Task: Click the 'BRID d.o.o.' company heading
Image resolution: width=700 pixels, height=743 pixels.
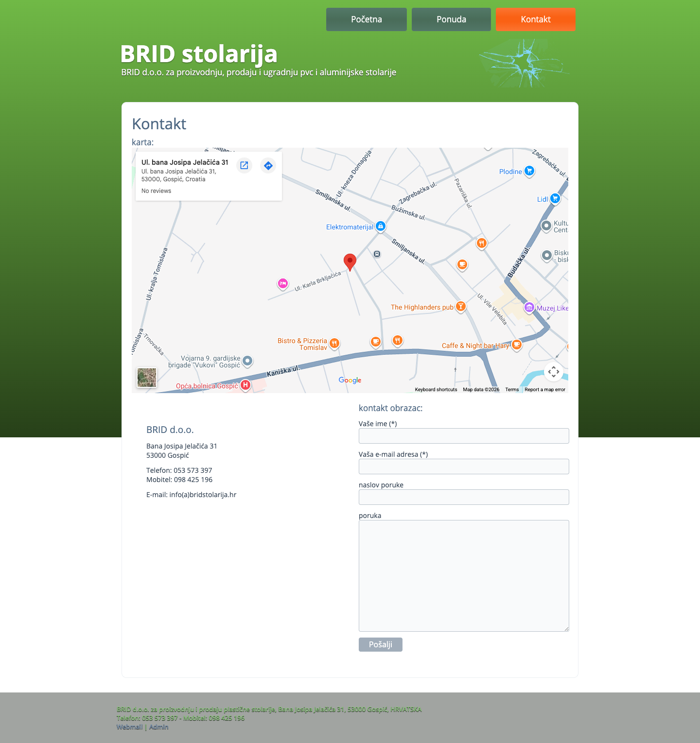Action: click(170, 430)
